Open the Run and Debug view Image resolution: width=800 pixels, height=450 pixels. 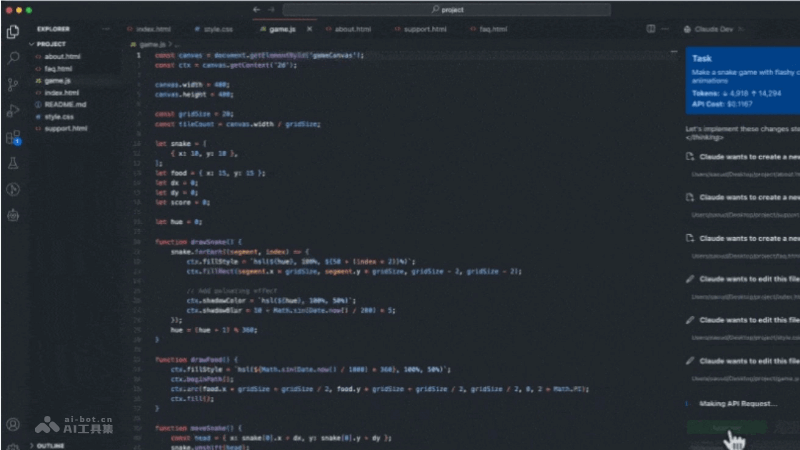(x=13, y=111)
